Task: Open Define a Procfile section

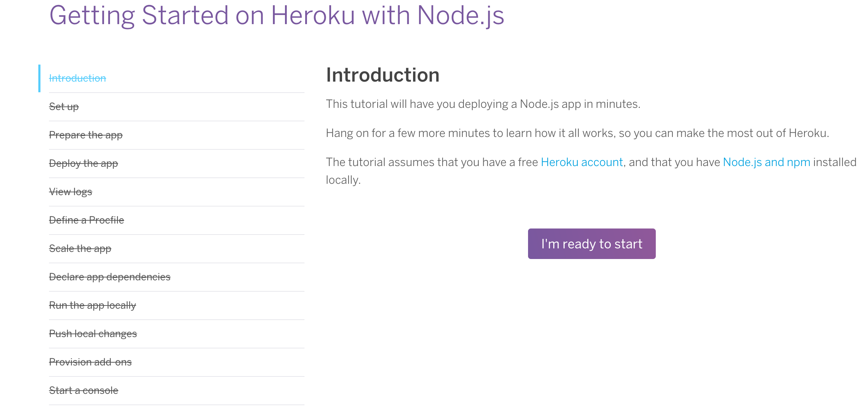Action: 87,220
